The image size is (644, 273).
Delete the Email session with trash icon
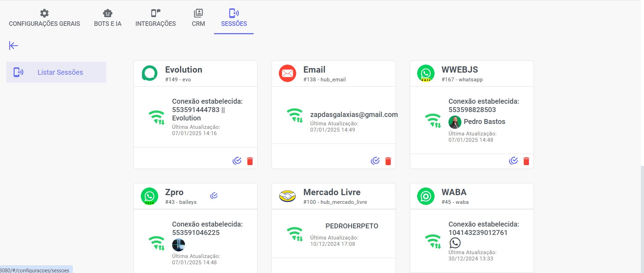click(388, 161)
